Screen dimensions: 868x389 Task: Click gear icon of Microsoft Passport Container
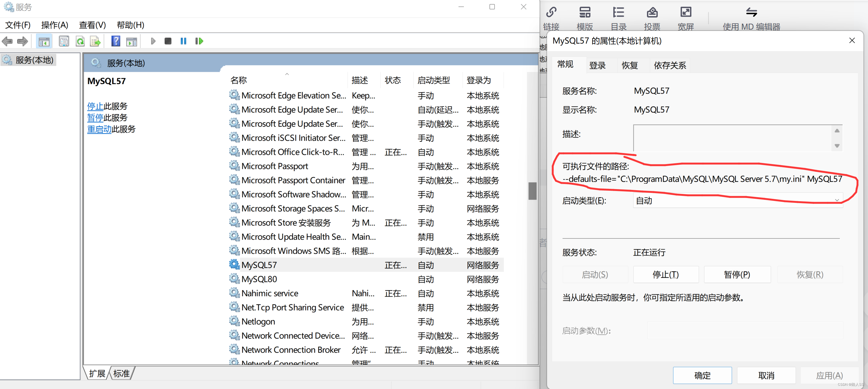tap(234, 179)
